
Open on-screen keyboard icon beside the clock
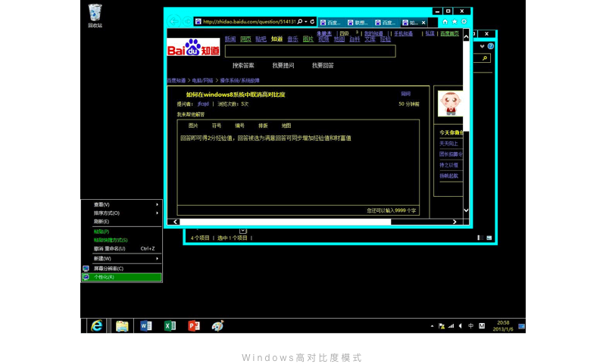(521, 327)
